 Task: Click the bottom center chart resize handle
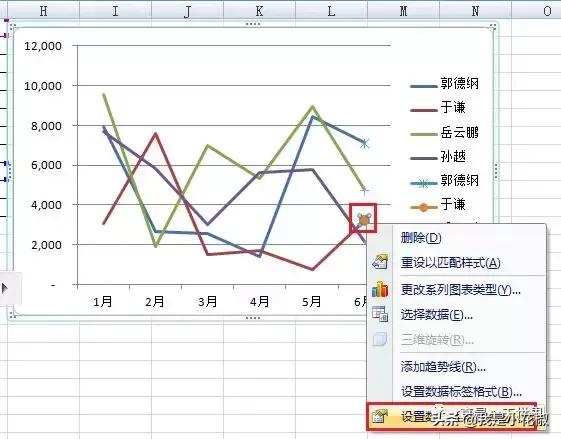point(253,318)
